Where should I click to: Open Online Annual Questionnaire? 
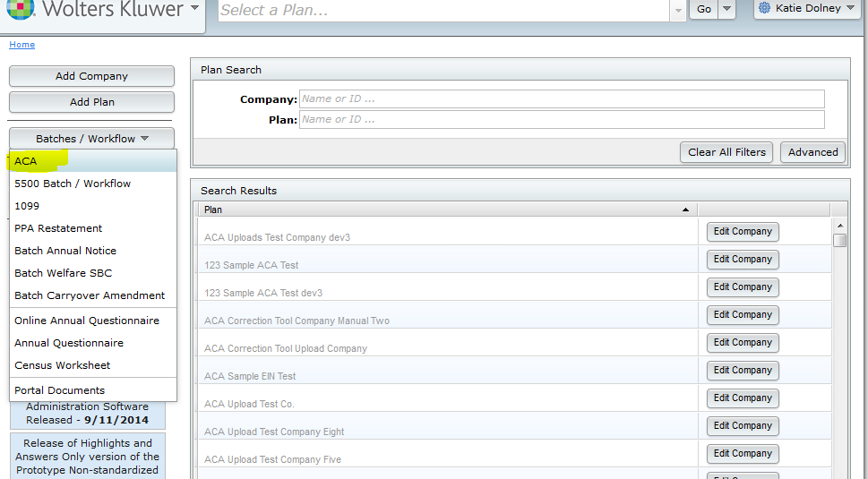coord(93,321)
